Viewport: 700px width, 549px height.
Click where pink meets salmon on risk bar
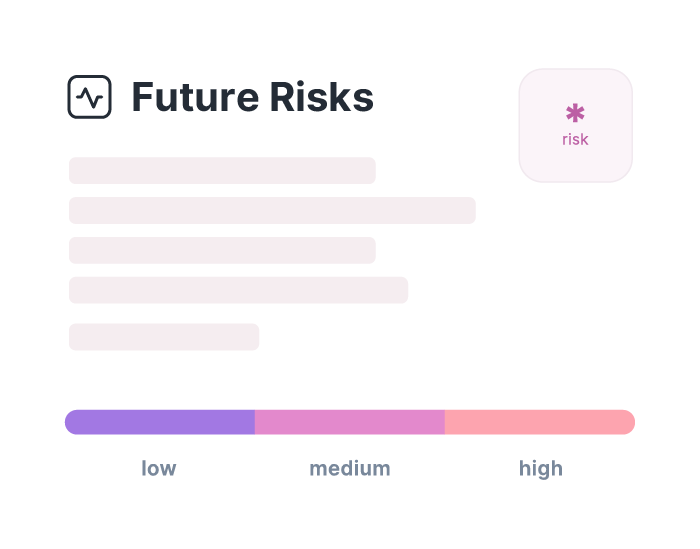(445, 422)
